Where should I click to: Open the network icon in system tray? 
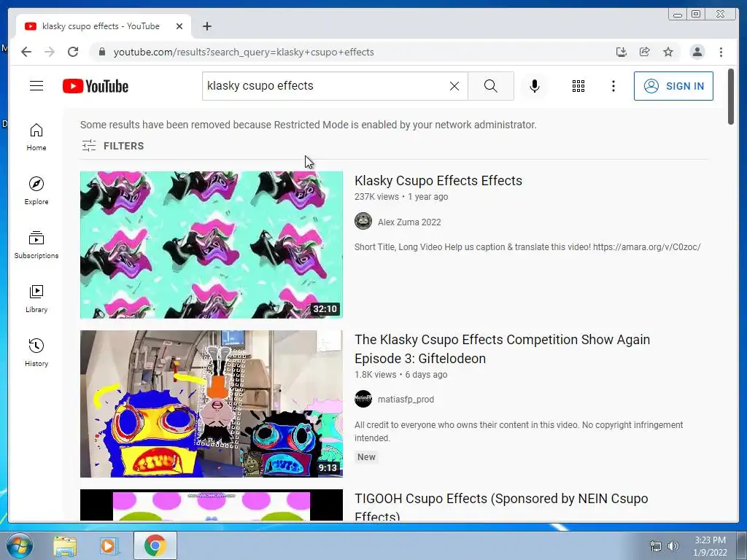(656, 546)
